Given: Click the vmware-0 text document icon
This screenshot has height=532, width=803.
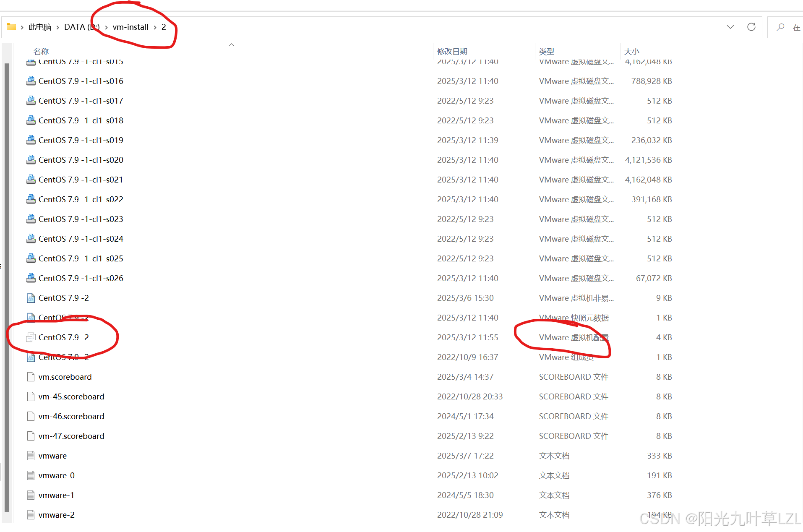Looking at the screenshot, I should tap(31, 475).
